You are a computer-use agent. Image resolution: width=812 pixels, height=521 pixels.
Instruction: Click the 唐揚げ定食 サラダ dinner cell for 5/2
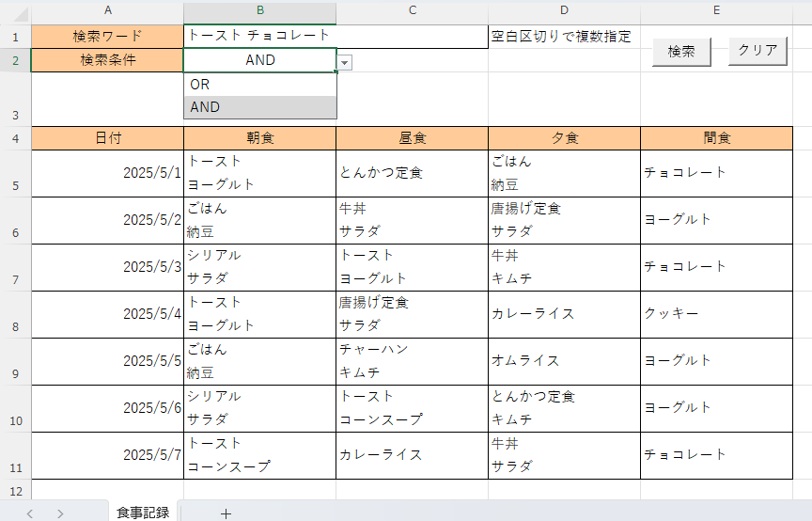pyautogui.click(x=565, y=220)
